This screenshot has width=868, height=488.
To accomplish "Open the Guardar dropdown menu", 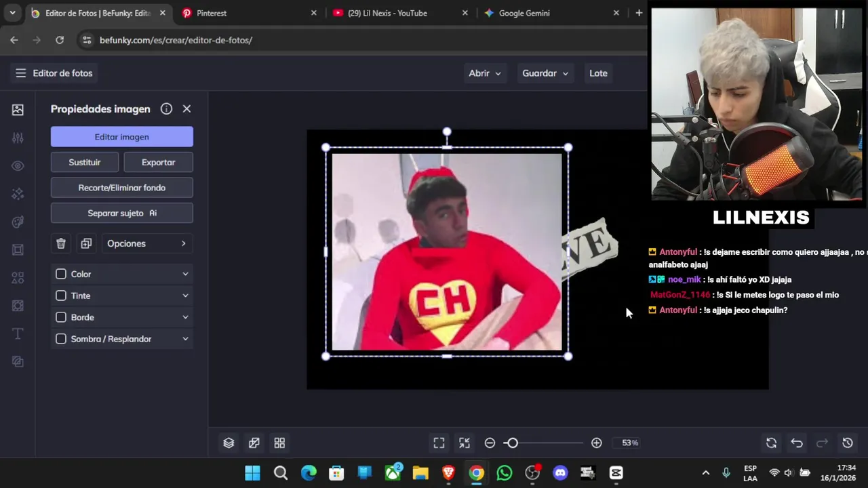I will click(x=545, y=73).
